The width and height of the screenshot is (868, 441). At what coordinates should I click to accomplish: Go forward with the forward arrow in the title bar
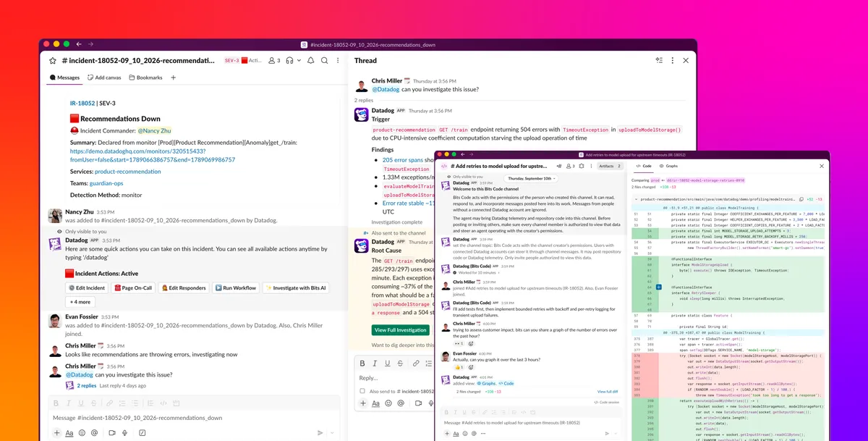[x=90, y=44]
